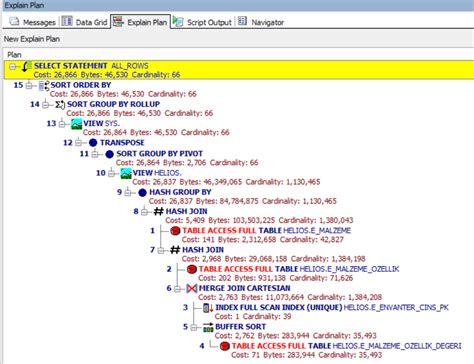Click the Explain Plan tab icon
Viewport: 474px width, 364px height.
[x=118, y=22]
